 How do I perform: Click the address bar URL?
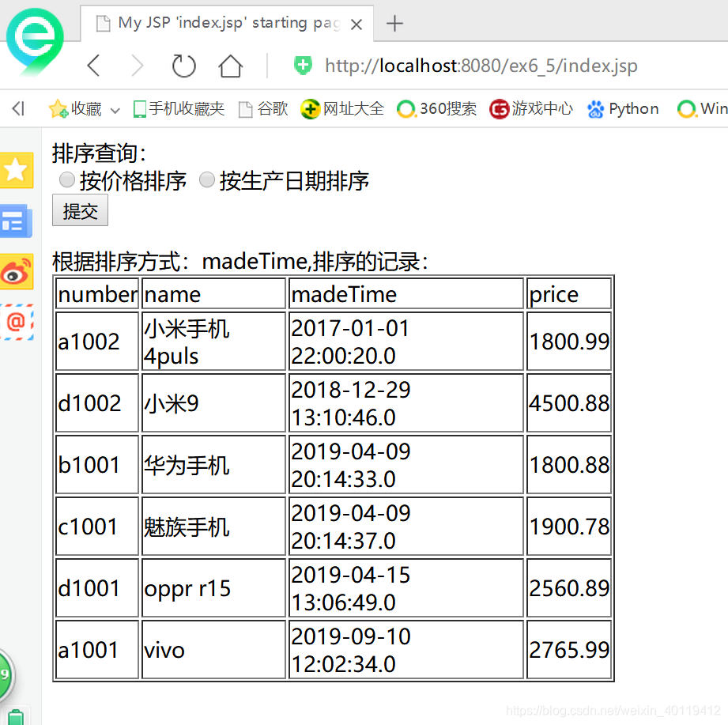click(481, 66)
